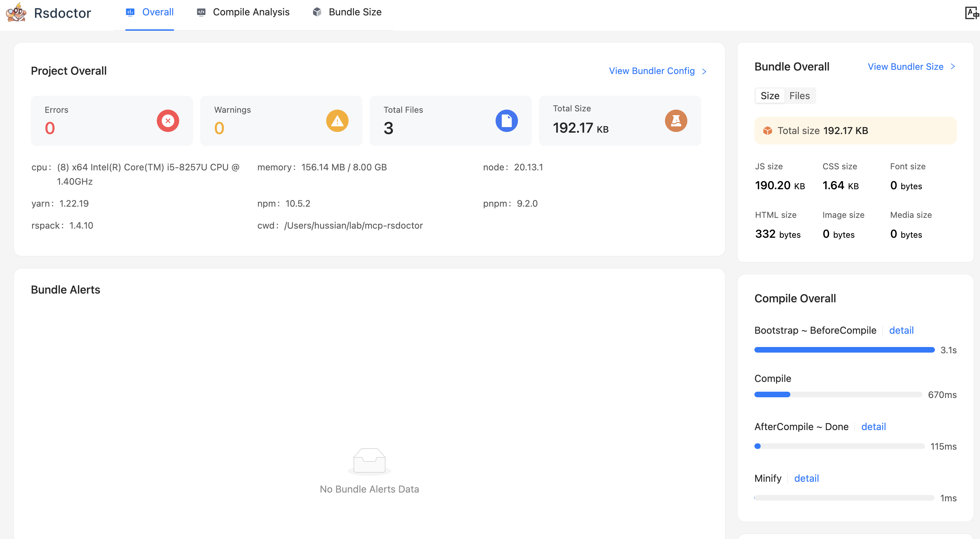The width and height of the screenshot is (980, 539).
Task: Click the yarn version 1.22.19
Action: click(74, 204)
